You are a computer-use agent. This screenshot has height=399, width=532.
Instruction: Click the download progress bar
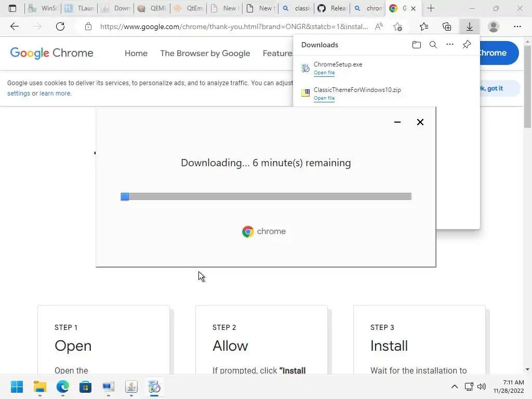266,196
